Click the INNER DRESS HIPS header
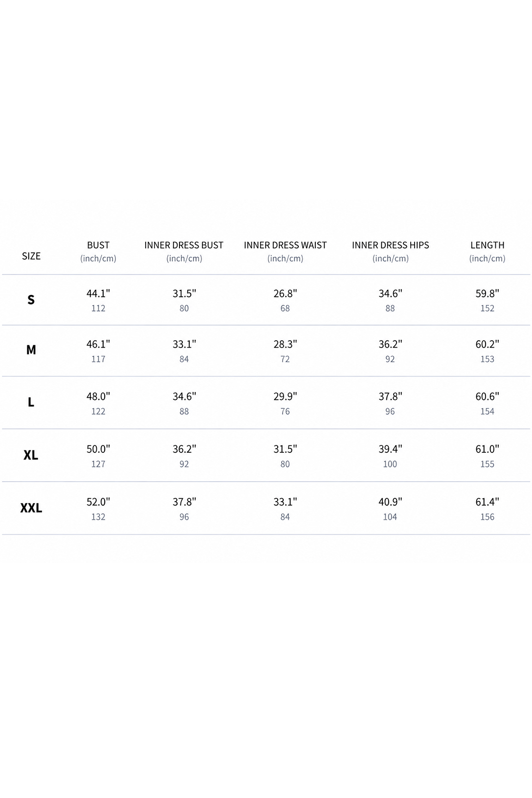The width and height of the screenshot is (532, 798). pos(390,245)
